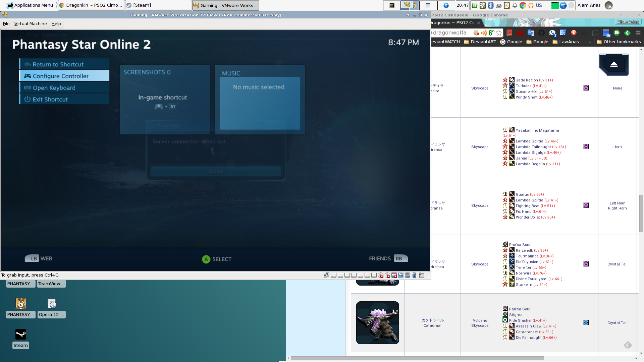Click the green Feedly extension icon
The width and height of the screenshot is (644, 362).
pos(627,33)
